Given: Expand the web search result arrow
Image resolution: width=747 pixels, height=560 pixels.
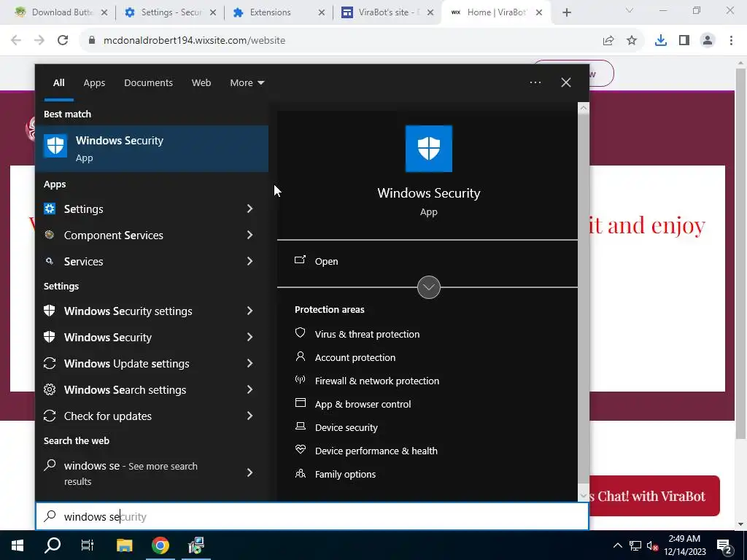Looking at the screenshot, I should (x=249, y=472).
